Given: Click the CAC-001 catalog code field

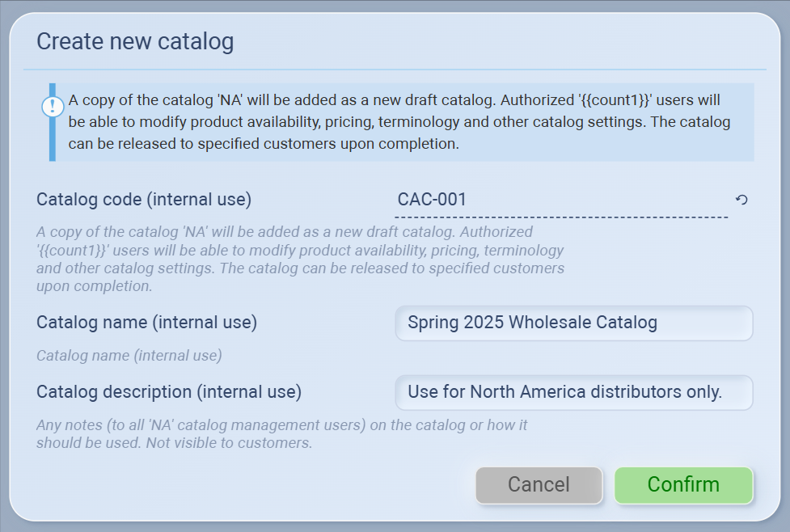Looking at the screenshot, I should point(560,200).
